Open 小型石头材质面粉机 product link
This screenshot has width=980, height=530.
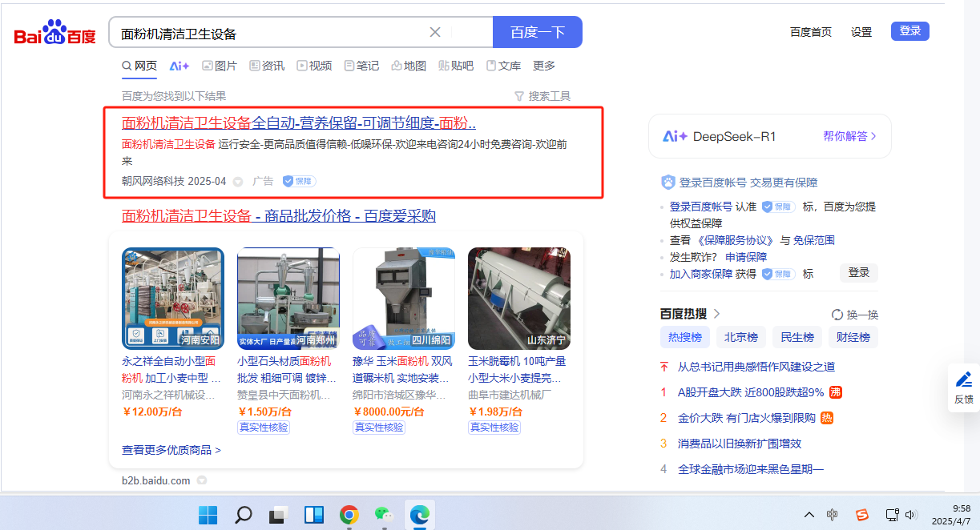coord(287,369)
